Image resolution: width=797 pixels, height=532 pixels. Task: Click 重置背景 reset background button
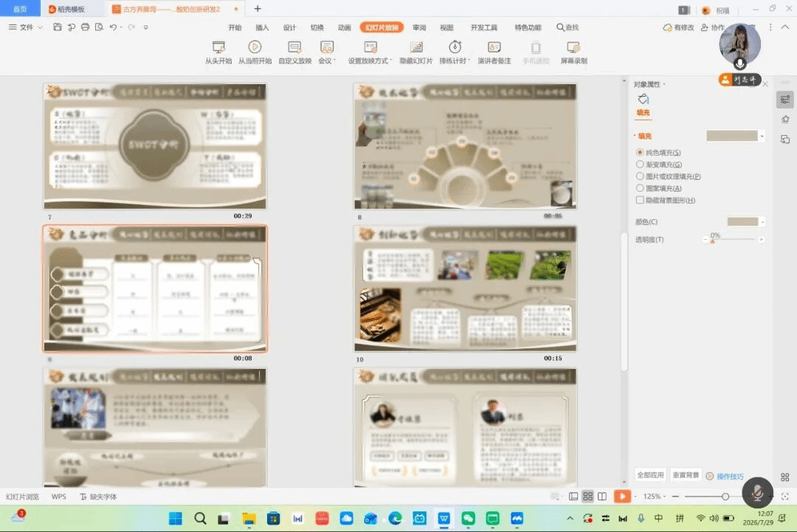pos(686,475)
